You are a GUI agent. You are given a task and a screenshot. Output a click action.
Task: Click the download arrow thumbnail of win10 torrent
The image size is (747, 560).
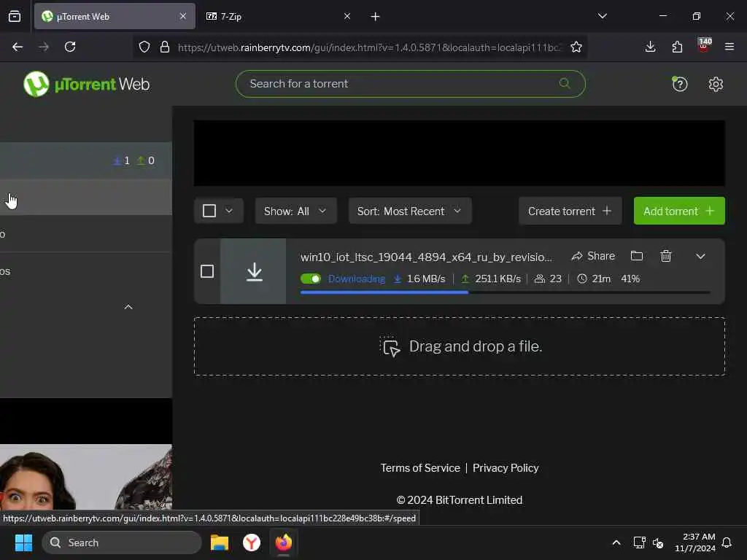click(254, 271)
